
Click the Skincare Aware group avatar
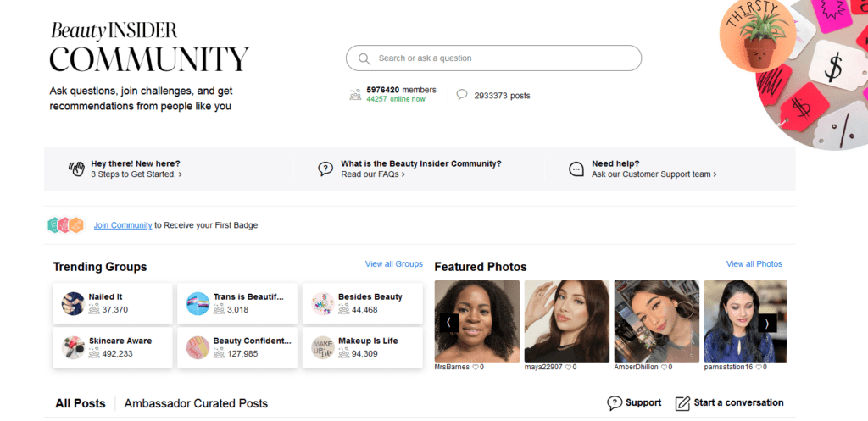[x=73, y=347]
